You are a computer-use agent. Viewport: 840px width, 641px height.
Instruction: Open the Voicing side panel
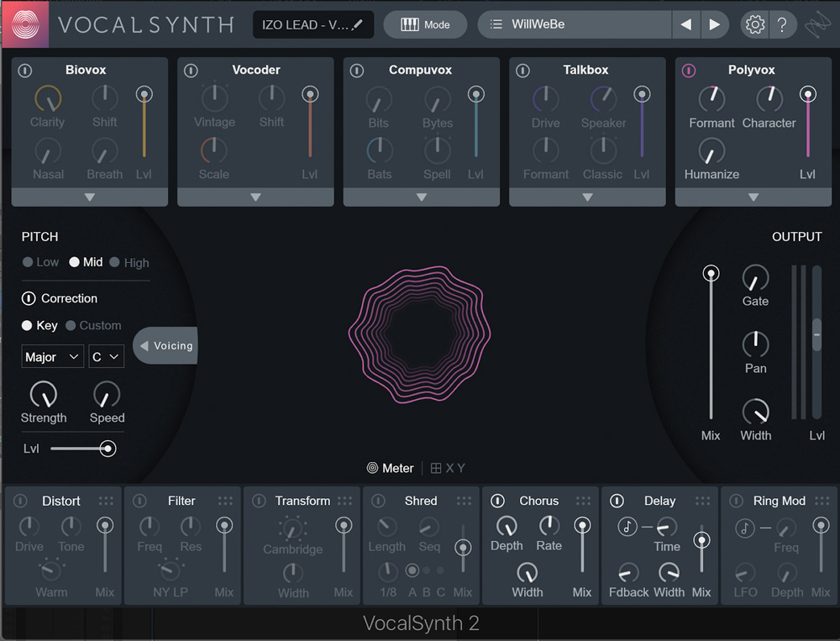pyautogui.click(x=166, y=345)
